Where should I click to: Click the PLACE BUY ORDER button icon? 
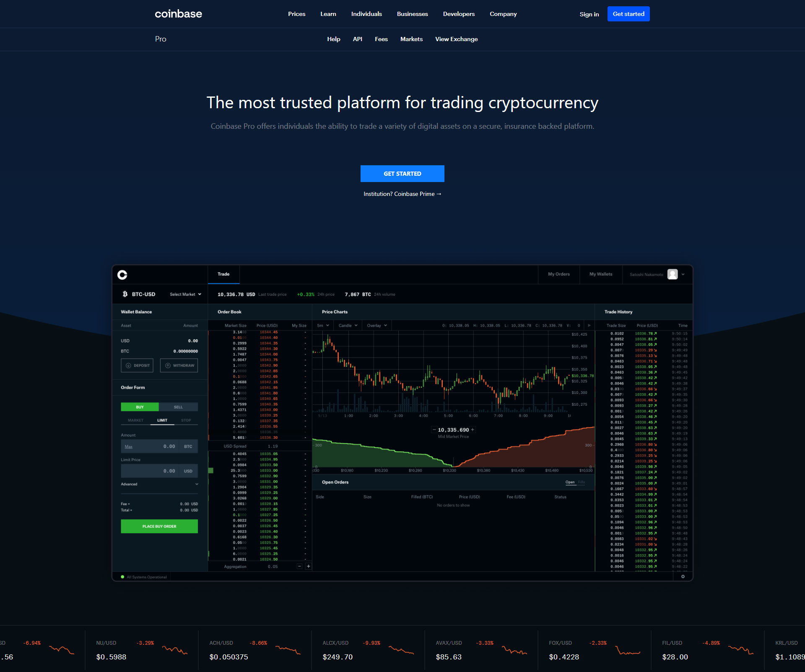160,526
